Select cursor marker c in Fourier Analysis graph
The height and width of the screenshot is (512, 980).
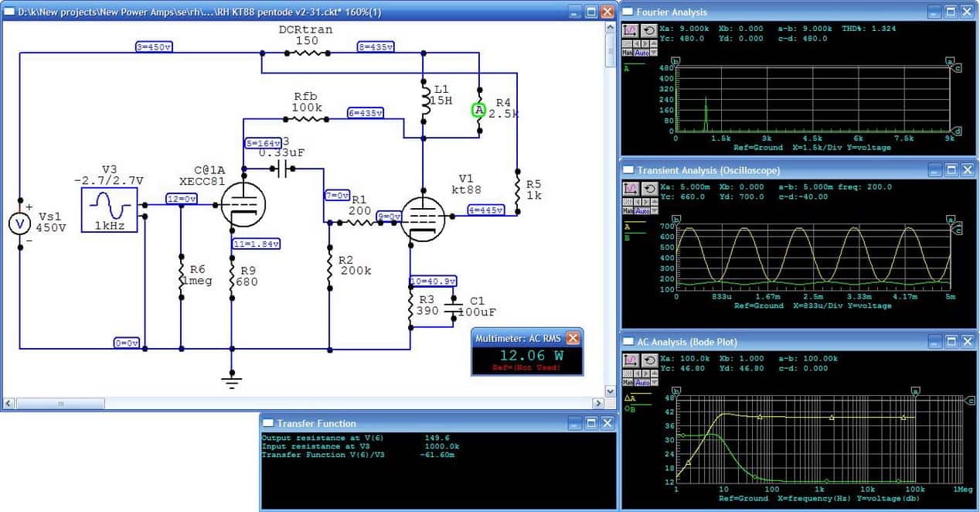pyautogui.click(x=958, y=68)
